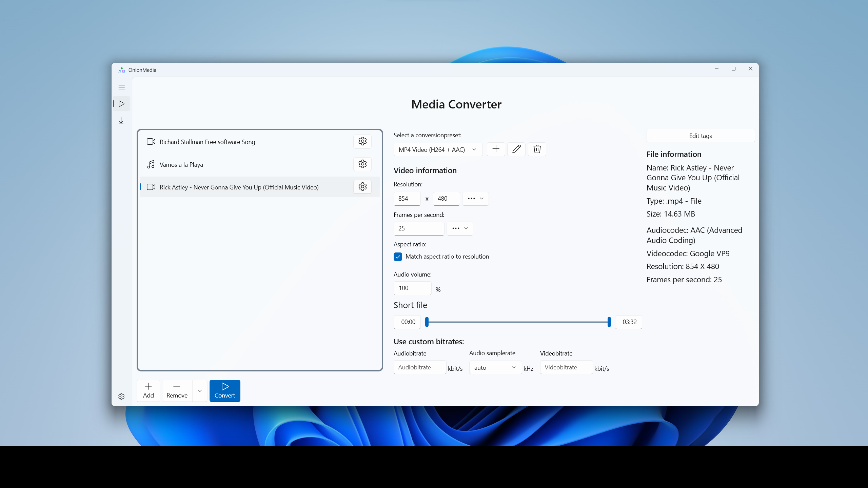
Task: Focus the Audio volume field 100
Action: [x=413, y=288]
